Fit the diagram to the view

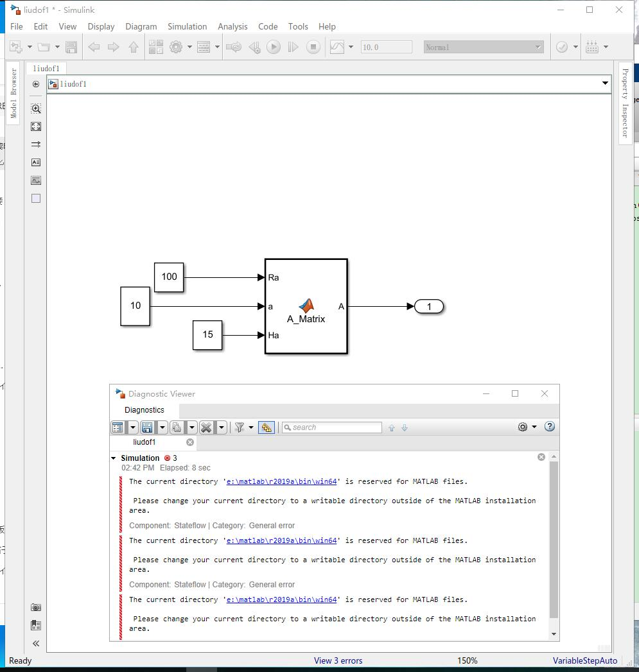coord(35,126)
